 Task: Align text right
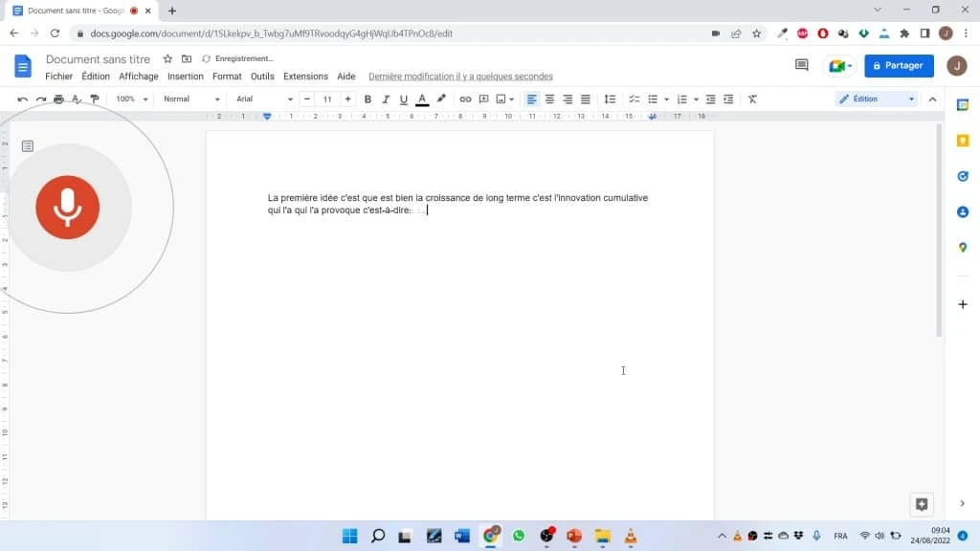[x=568, y=99]
